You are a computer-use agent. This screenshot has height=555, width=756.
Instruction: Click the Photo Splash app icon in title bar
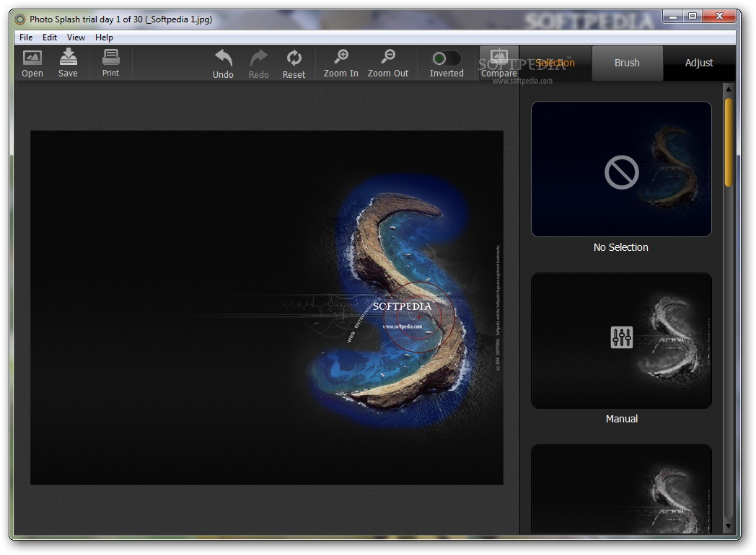coord(20,19)
